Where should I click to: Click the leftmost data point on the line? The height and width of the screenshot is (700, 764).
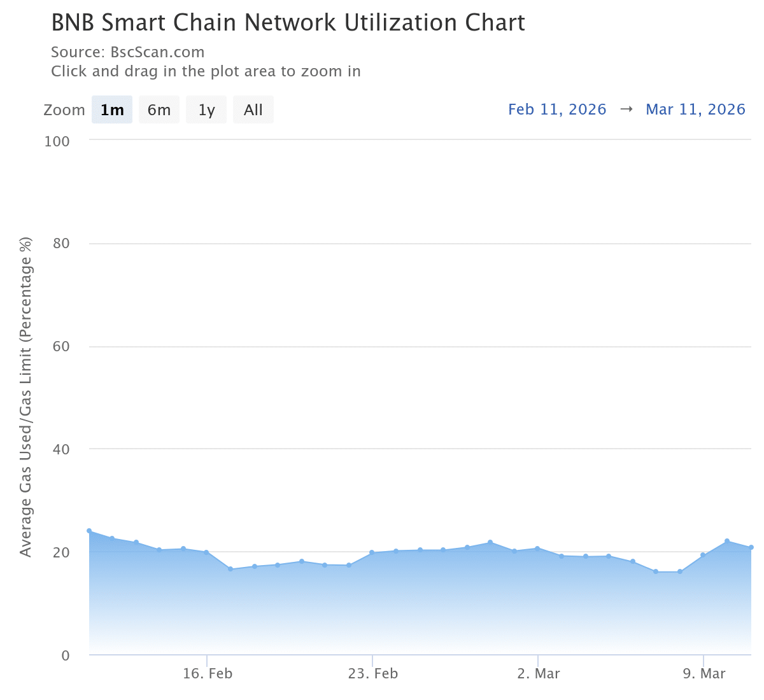(89, 531)
